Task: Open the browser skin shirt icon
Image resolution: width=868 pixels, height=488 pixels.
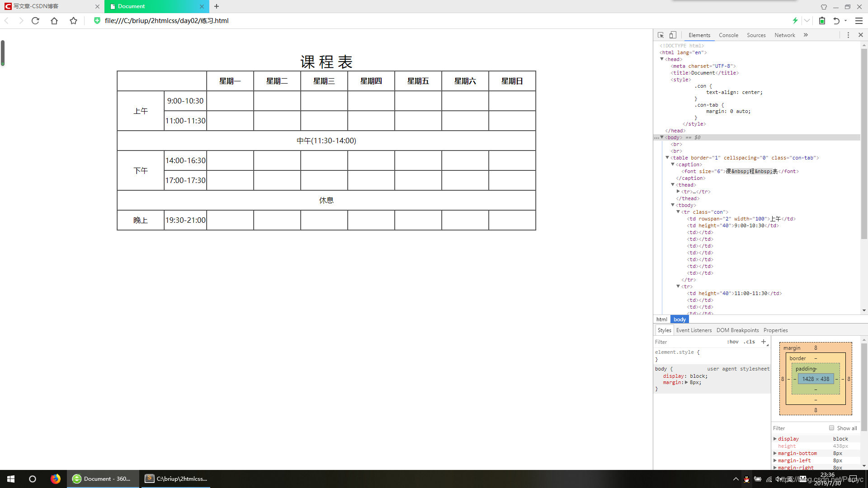Action: point(824,7)
